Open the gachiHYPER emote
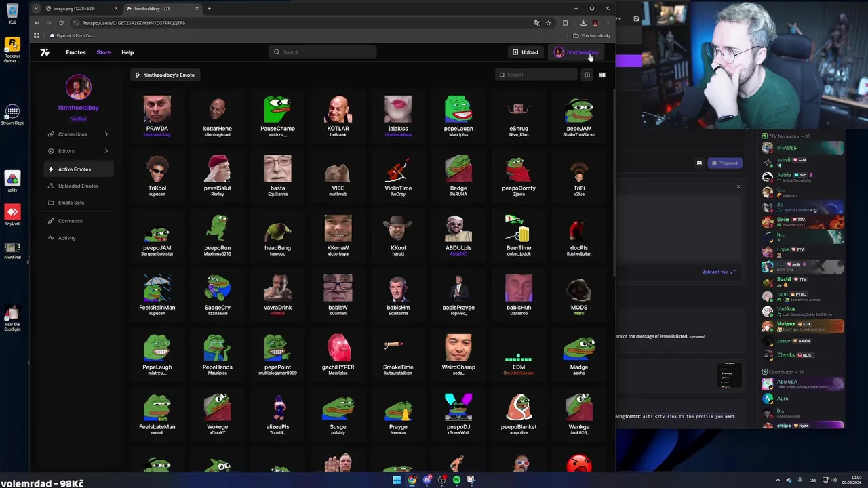Screen dimensions: 868x488 click(x=338, y=354)
